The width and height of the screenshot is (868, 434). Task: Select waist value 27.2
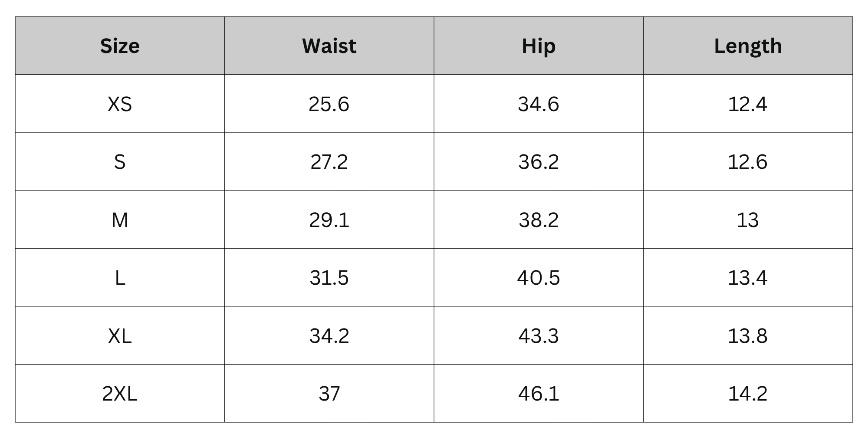point(329,162)
